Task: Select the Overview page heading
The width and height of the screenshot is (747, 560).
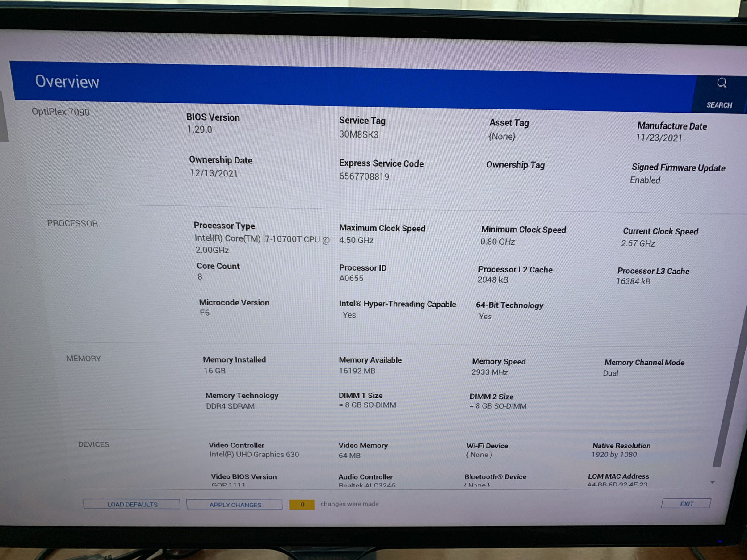Action: pos(67,81)
